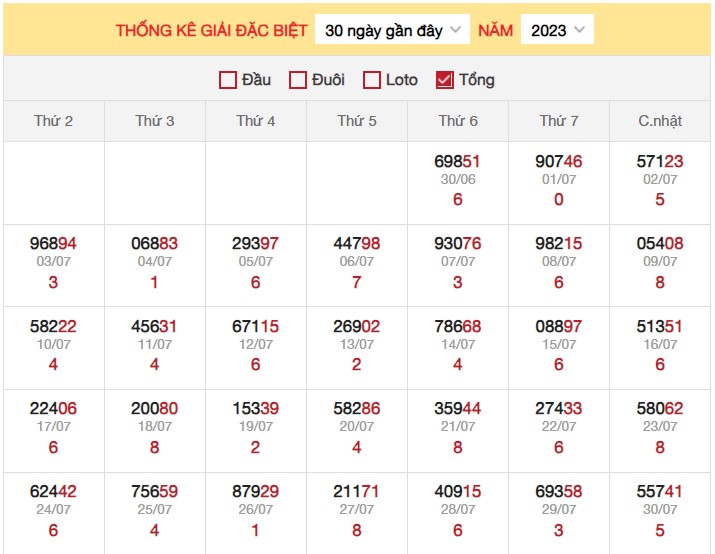Click result 55741 dated 30/07

(x=660, y=492)
